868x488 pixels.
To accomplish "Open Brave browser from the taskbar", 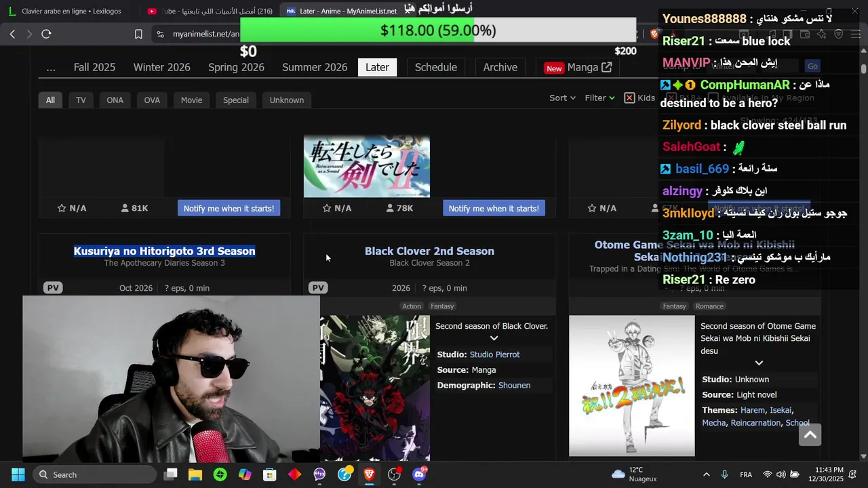I will pos(369,474).
